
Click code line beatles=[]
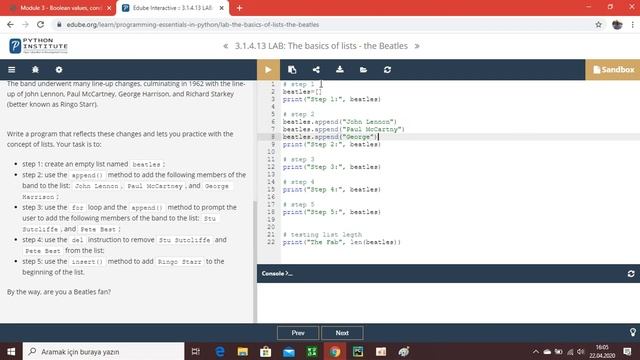[302, 92]
